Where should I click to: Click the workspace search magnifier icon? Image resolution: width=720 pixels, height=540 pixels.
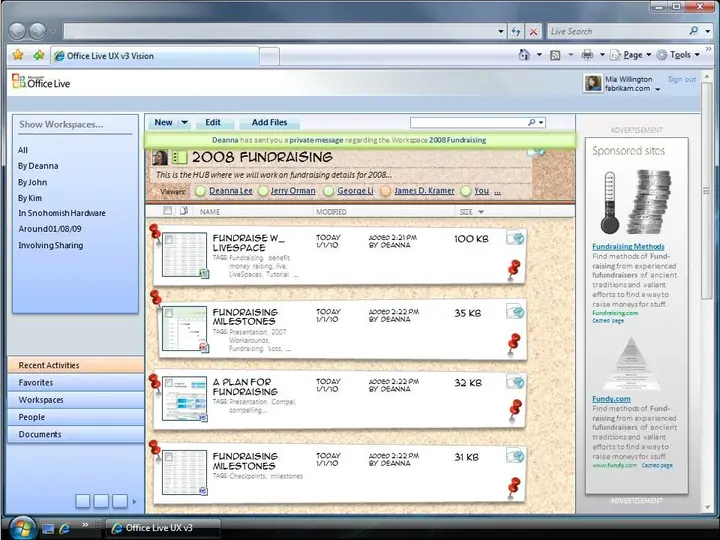coord(531,122)
